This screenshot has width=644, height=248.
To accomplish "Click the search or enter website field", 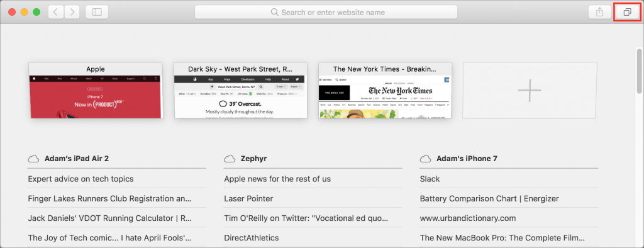I will pyautogui.click(x=326, y=12).
